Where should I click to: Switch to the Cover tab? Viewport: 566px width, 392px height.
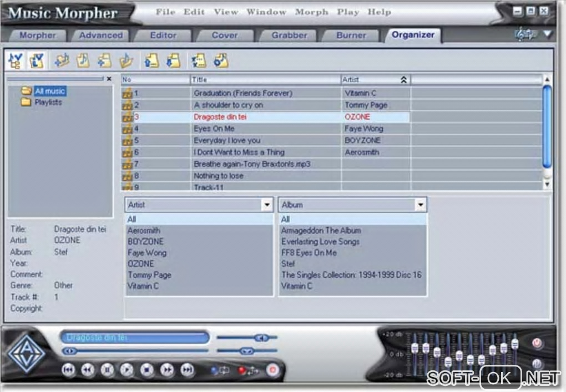tap(225, 35)
